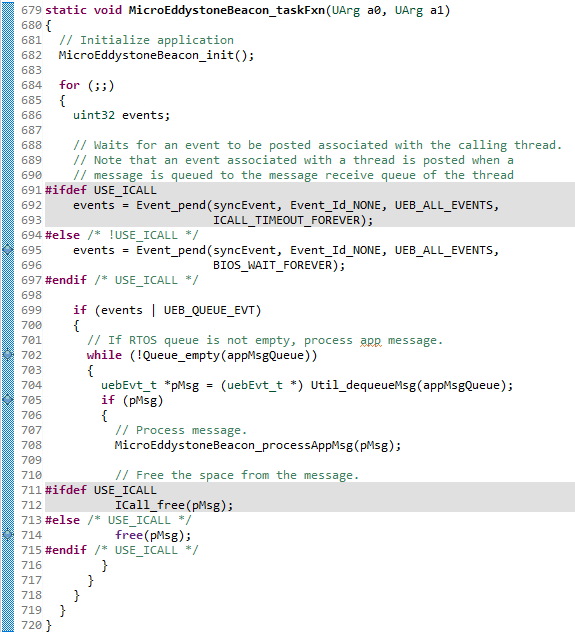Click the closing brace on line 720
Screen dimensions: 575x632
pyautogui.click(x=48, y=626)
